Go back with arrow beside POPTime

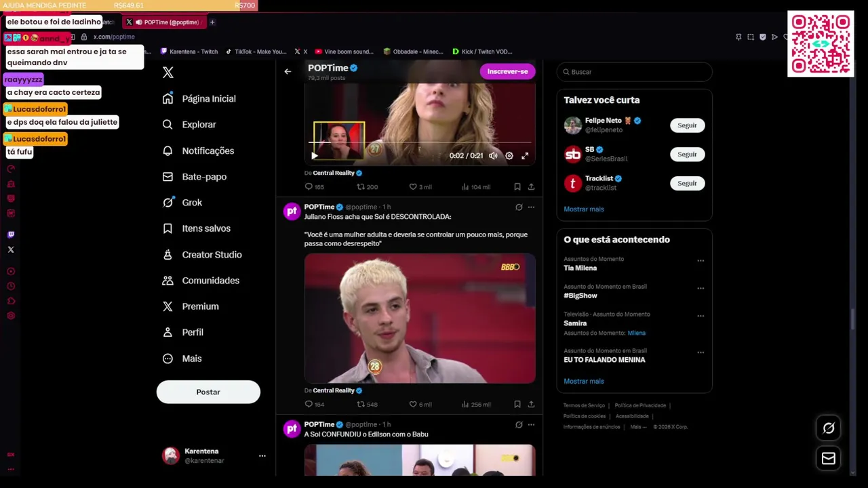288,71
